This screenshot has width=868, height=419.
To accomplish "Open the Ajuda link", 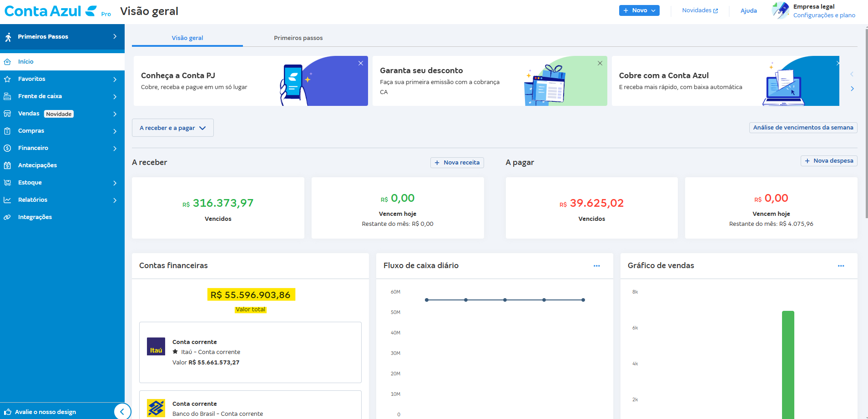I will tap(749, 11).
